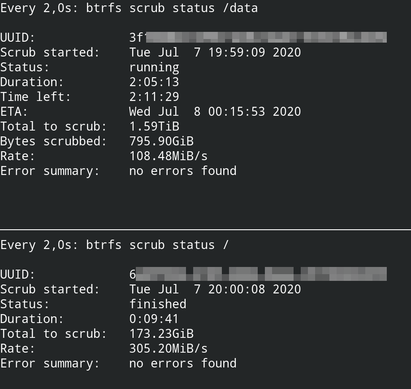Click the Rate value 108.48MiB/s
This screenshot has height=389, width=411.
(168, 156)
